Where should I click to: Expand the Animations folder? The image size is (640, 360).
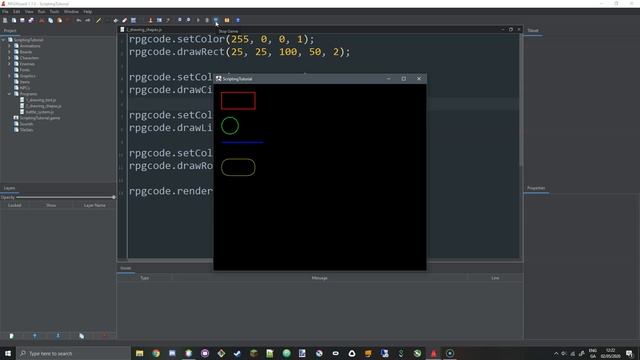point(9,46)
